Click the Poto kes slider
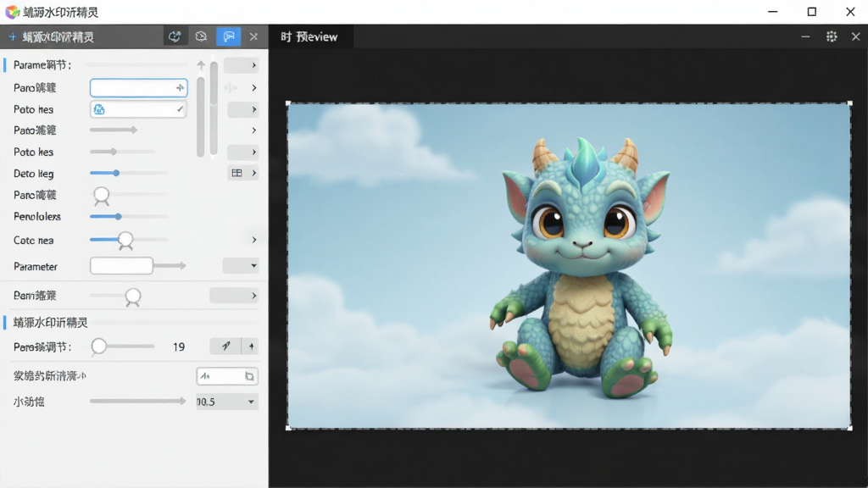This screenshot has width=868, height=488. [122, 152]
